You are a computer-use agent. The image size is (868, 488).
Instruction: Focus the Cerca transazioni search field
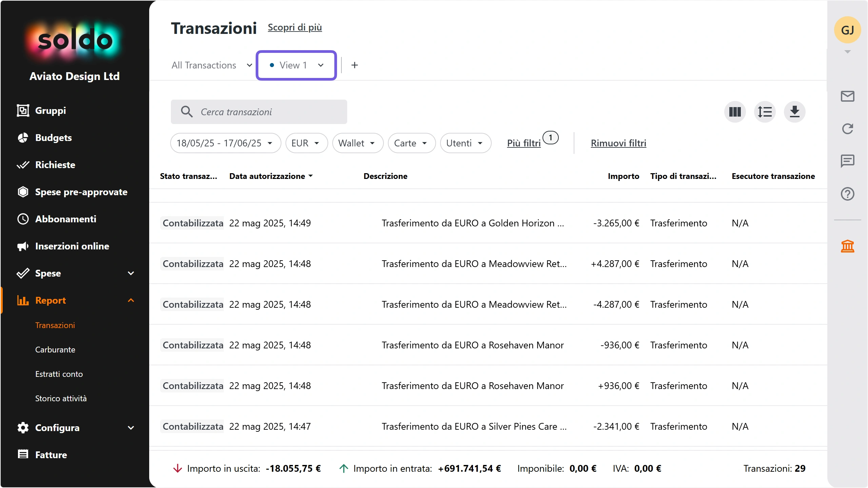(259, 112)
